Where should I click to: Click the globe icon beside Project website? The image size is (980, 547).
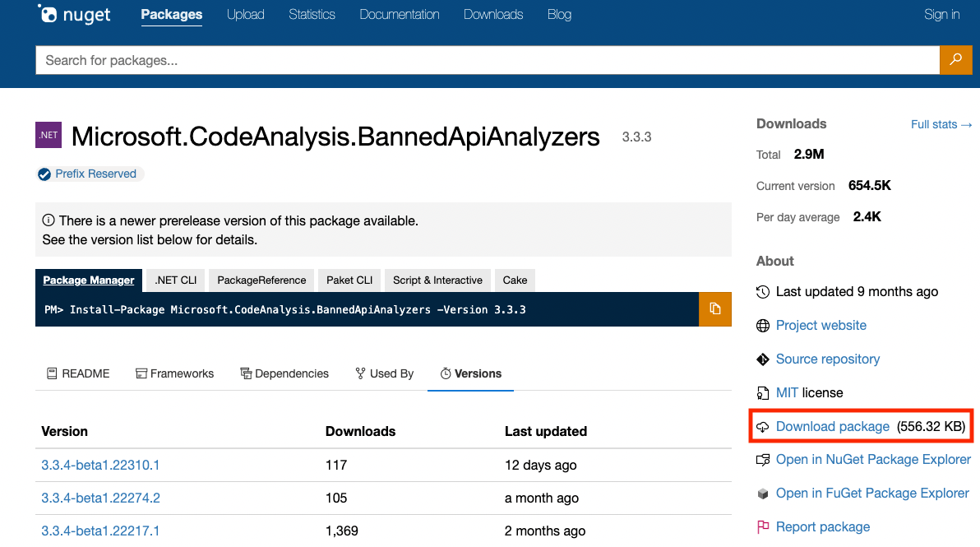(762, 326)
